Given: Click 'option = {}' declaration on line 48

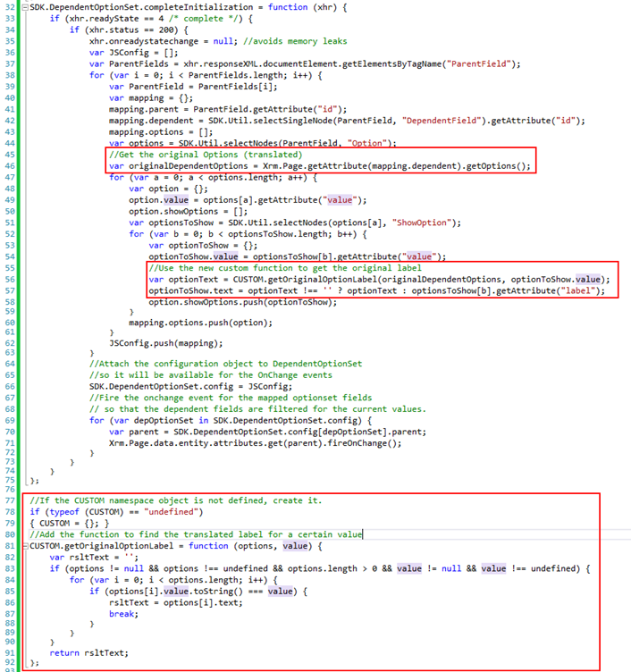Looking at the screenshot, I should pyautogui.click(x=179, y=189).
